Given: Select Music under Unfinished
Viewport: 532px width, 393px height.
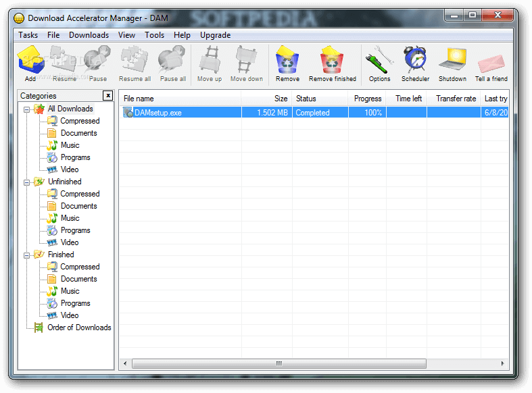Looking at the screenshot, I should click(70, 218).
